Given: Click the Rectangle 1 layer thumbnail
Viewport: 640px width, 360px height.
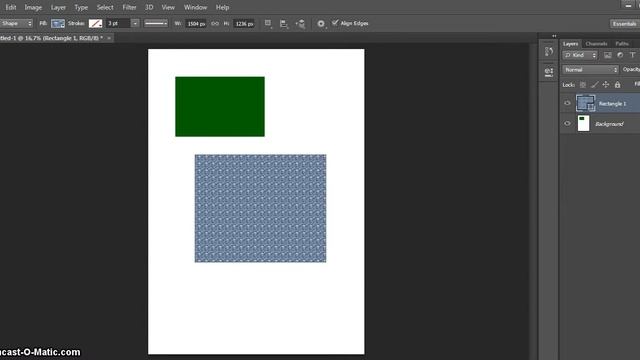Looking at the screenshot, I should pyautogui.click(x=585, y=103).
